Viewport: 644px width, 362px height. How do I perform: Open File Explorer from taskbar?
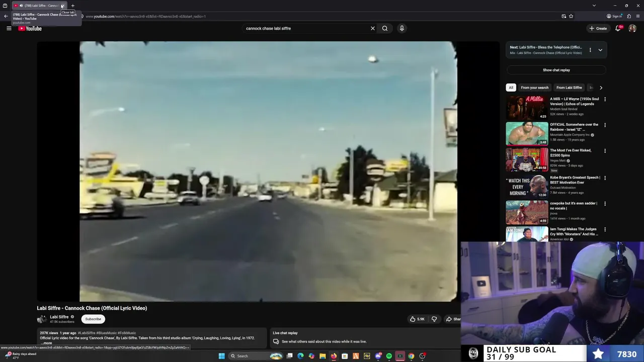323,356
